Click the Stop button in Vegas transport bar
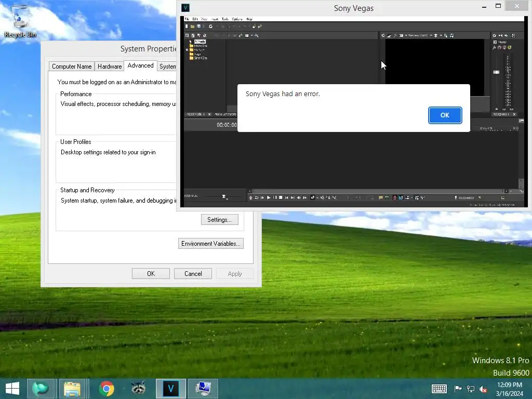This screenshot has height=399, width=532. point(281,197)
